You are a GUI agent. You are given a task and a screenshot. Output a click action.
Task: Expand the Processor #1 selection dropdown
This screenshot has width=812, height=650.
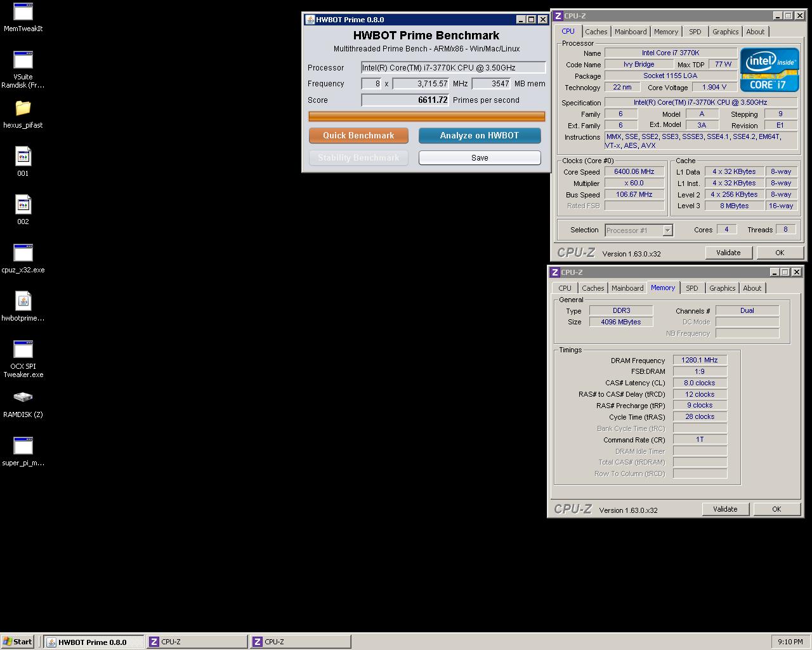pyautogui.click(x=667, y=230)
